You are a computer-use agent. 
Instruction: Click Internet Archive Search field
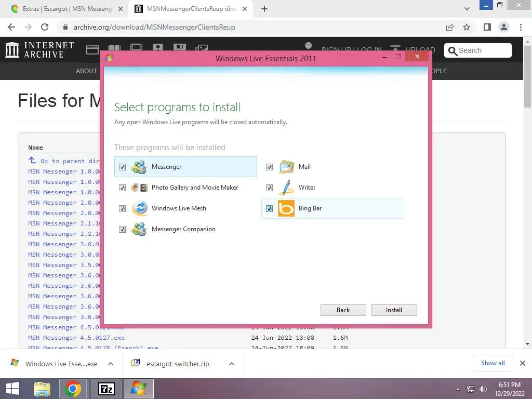coord(478,50)
